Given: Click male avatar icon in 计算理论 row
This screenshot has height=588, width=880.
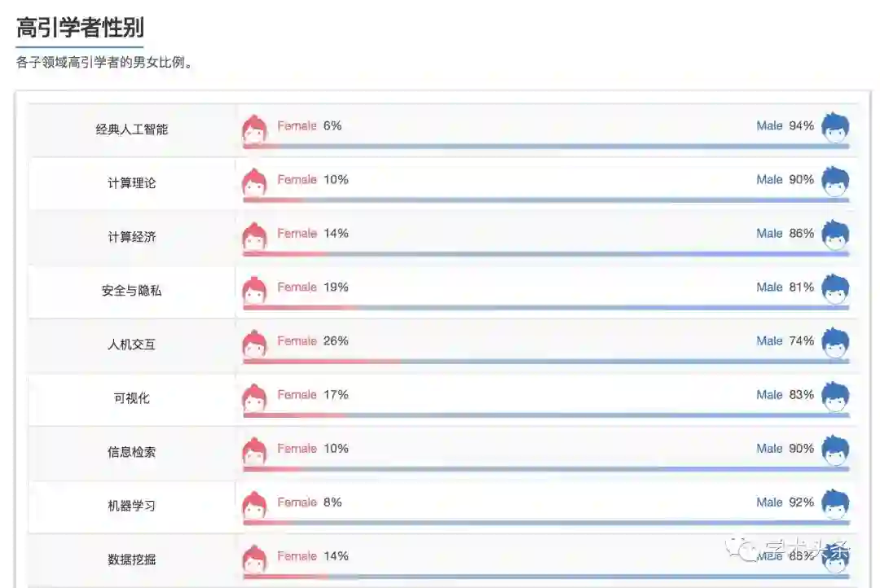Looking at the screenshot, I should pos(834,182).
